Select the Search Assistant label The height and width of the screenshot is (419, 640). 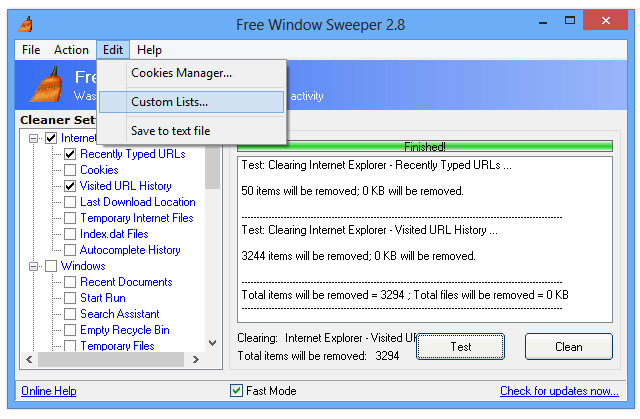[120, 314]
